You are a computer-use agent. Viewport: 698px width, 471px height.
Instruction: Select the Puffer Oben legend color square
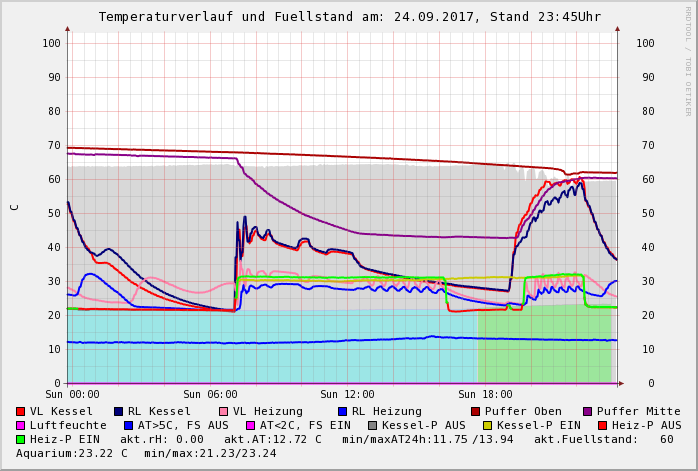tap(476, 411)
